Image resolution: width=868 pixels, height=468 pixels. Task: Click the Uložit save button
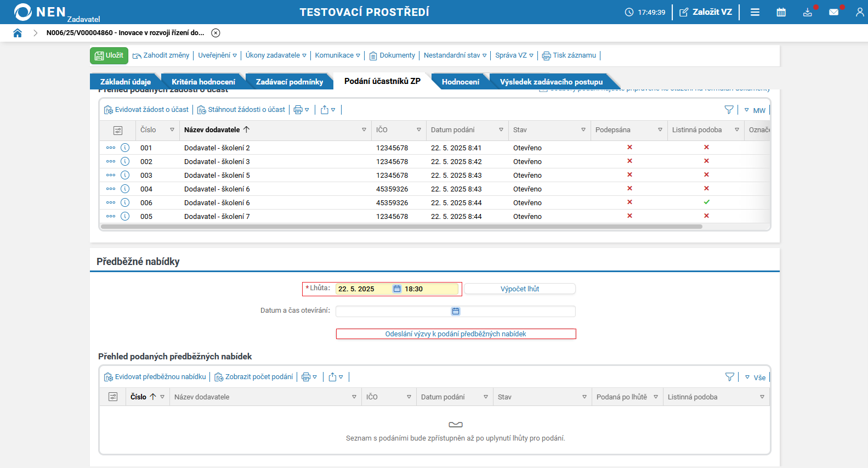[109, 55]
